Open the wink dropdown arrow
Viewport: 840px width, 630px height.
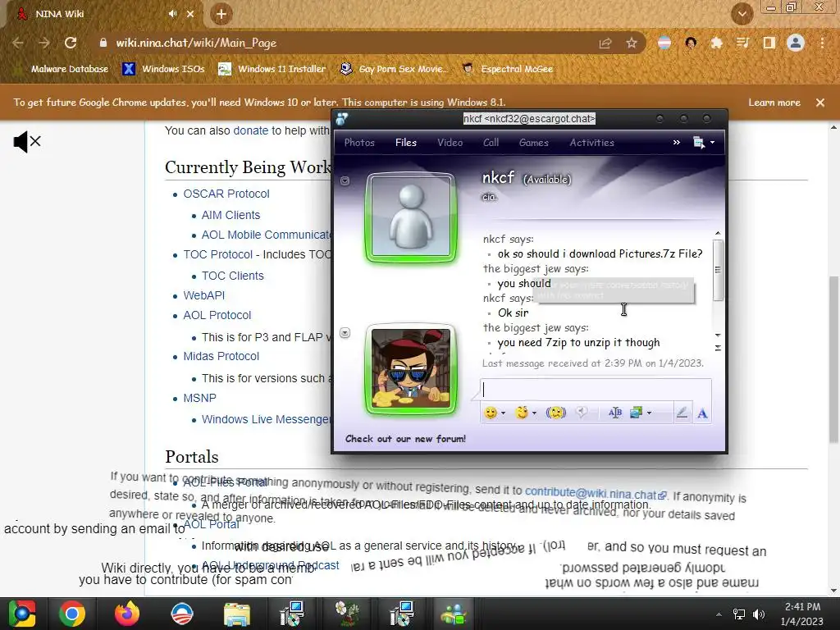click(534, 413)
